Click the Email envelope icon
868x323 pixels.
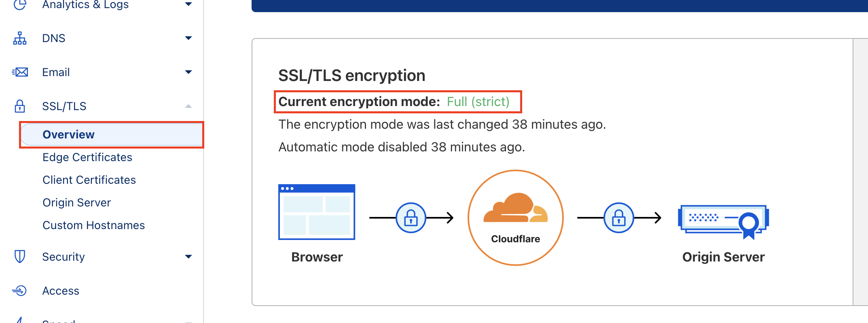pyautogui.click(x=20, y=72)
